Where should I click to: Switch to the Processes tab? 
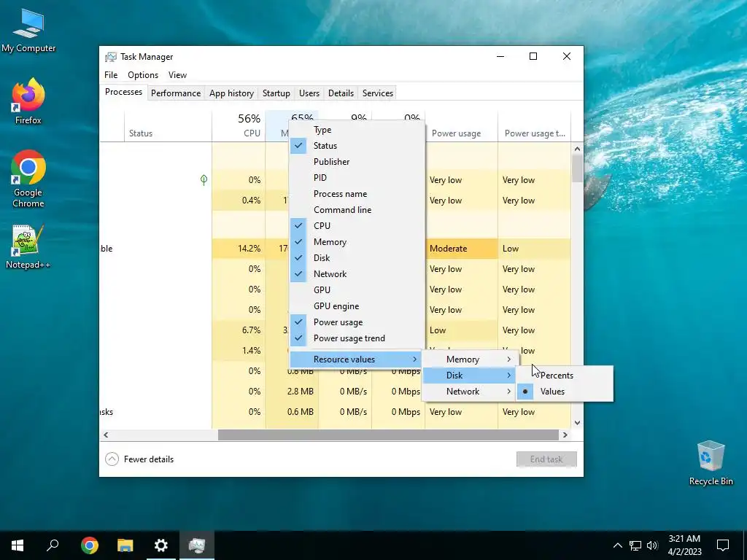click(x=123, y=92)
